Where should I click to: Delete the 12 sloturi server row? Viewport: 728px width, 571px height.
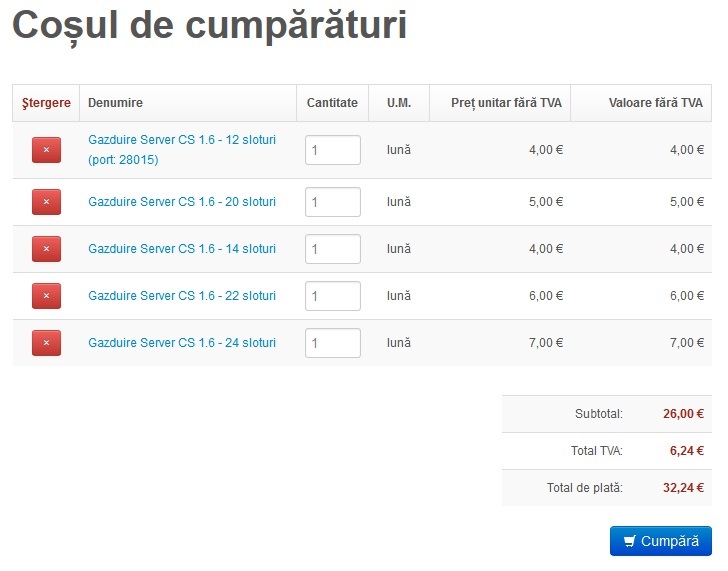[46, 150]
